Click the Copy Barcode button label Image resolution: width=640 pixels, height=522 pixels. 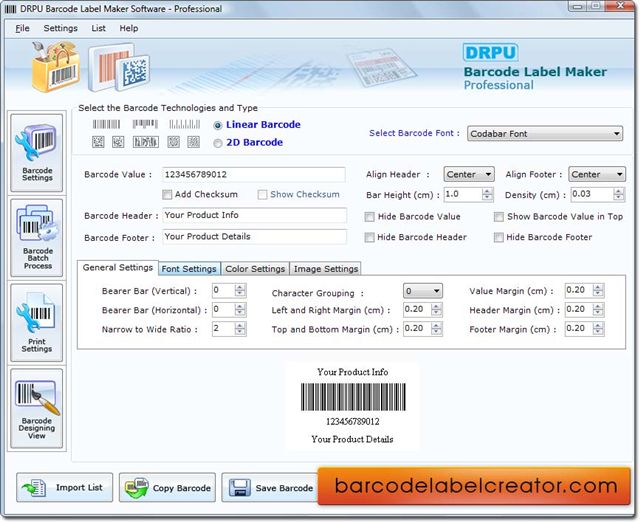182,488
